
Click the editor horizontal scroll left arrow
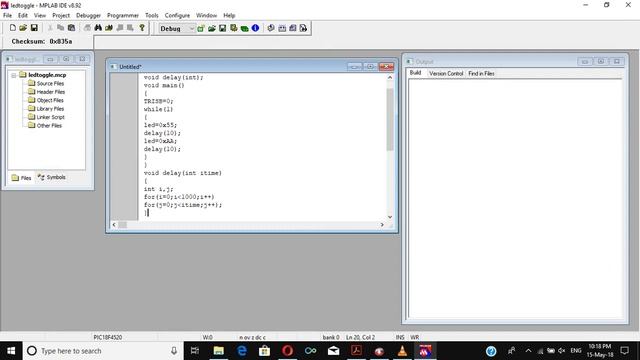click(x=114, y=224)
